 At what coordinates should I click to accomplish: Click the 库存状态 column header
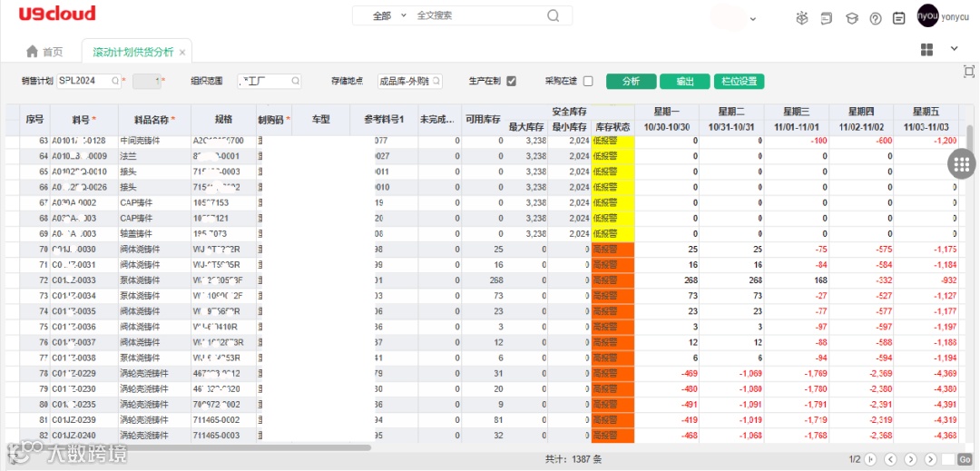point(612,127)
